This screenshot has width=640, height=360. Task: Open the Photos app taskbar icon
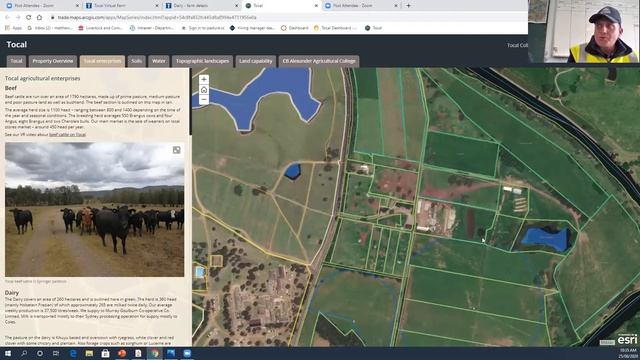(171, 353)
